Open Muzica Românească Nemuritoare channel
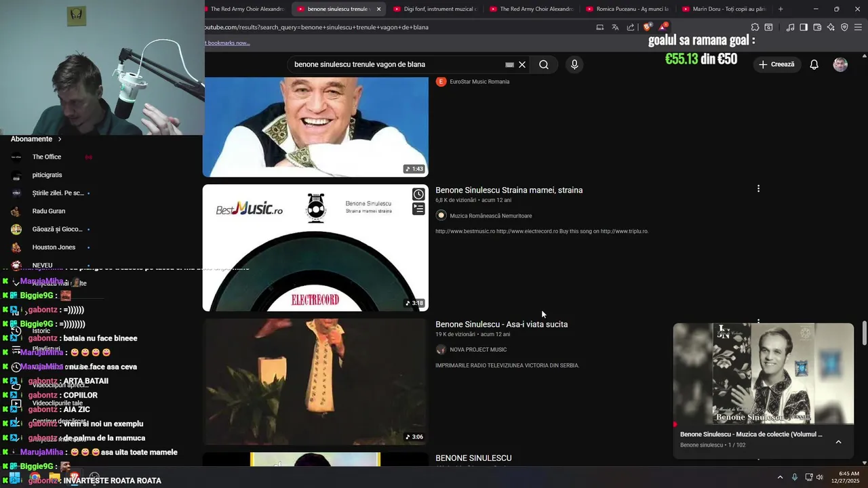 (490, 216)
